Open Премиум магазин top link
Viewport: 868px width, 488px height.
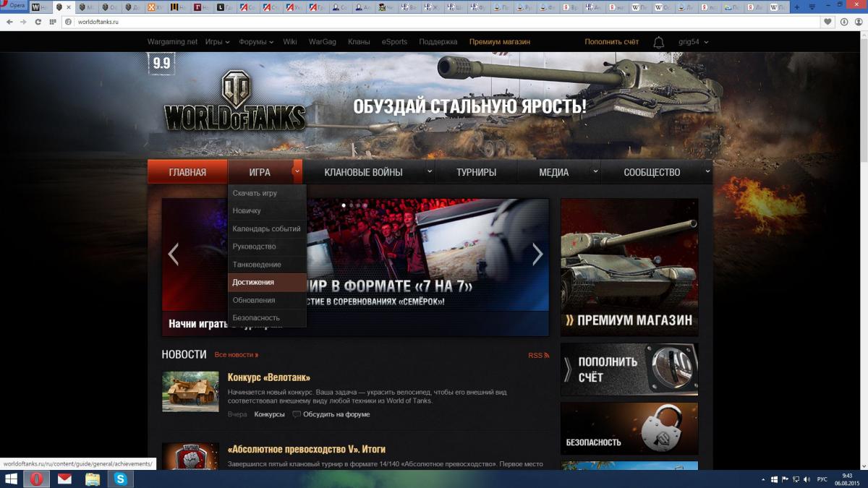pos(499,42)
